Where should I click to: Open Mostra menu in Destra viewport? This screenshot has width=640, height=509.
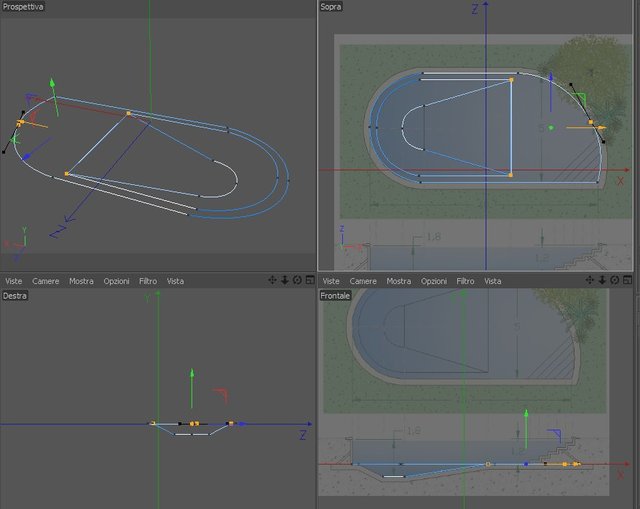pyautogui.click(x=81, y=281)
